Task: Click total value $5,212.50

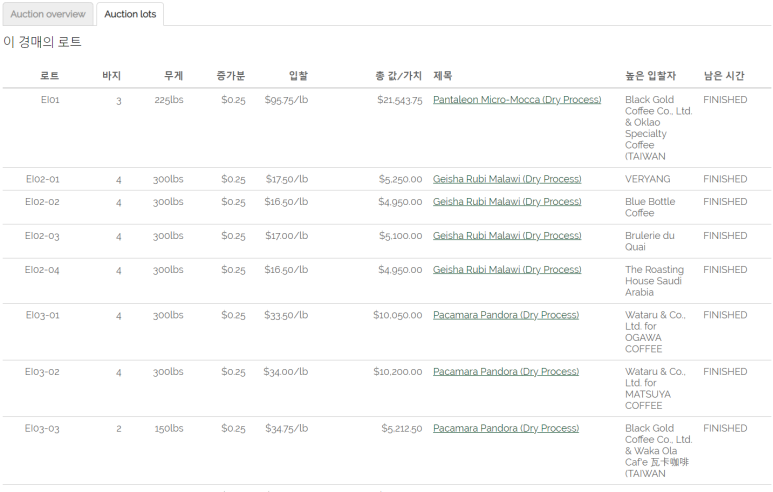Action: [x=402, y=428]
